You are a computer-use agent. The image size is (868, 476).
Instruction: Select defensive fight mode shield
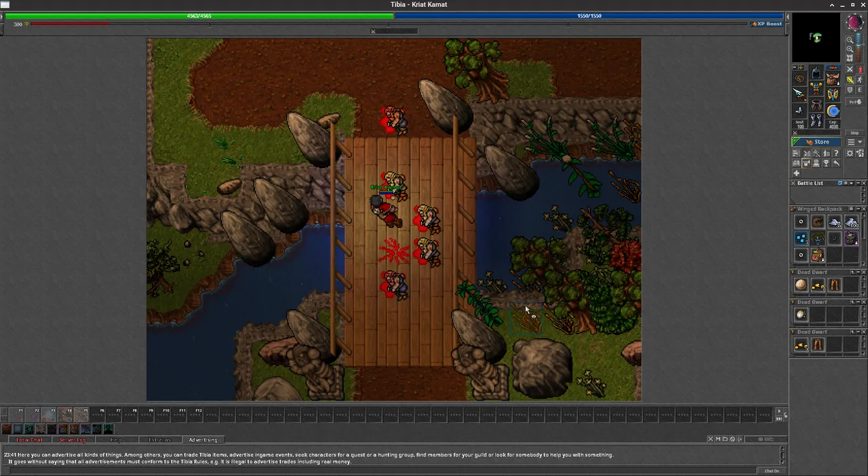coord(850,90)
